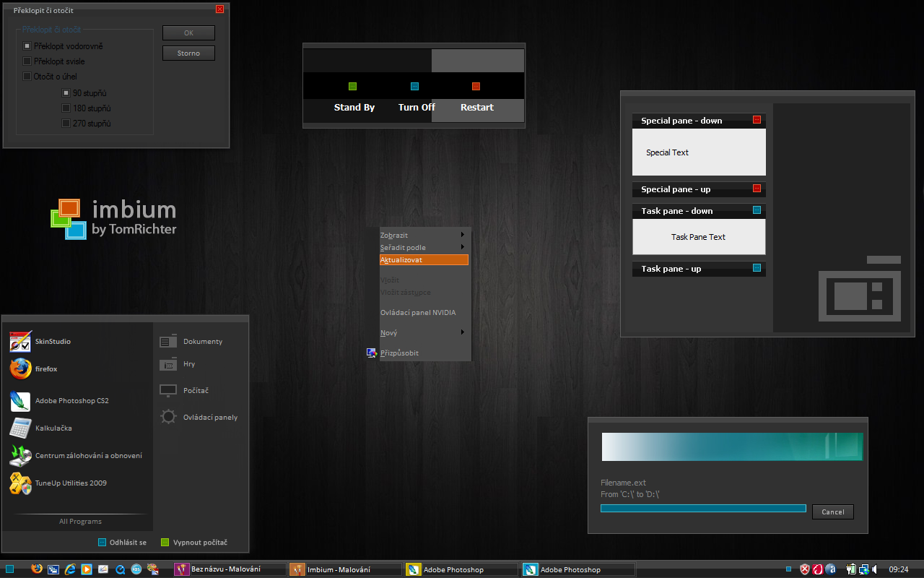Click the volume speaker tray icon
This screenshot has width=924, height=578.
[x=874, y=569]
